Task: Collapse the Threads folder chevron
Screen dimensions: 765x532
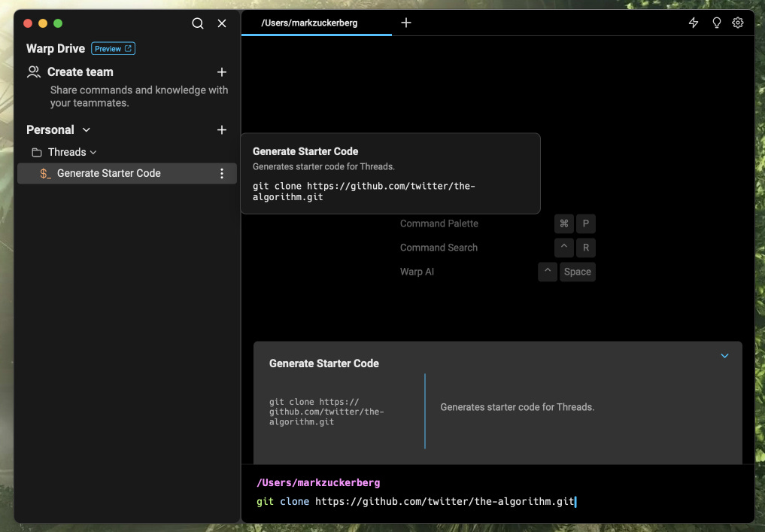Action: tap(93, 153)
